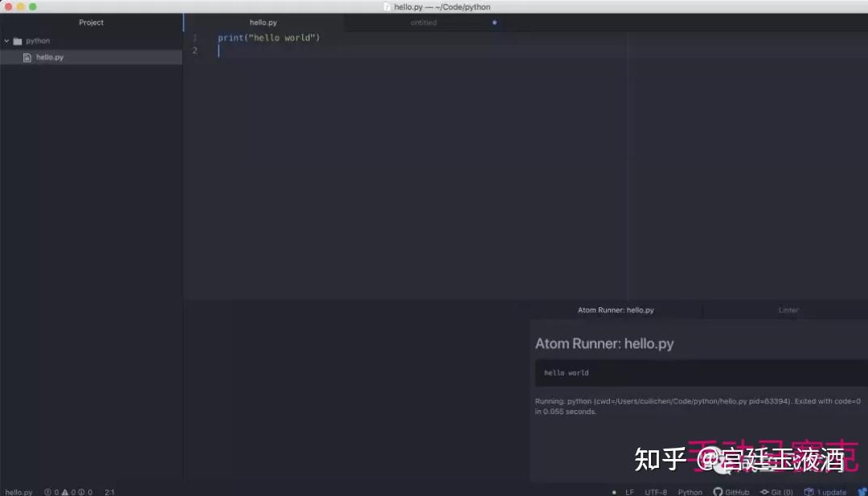Switch to the hello.py editor tab

263,23
